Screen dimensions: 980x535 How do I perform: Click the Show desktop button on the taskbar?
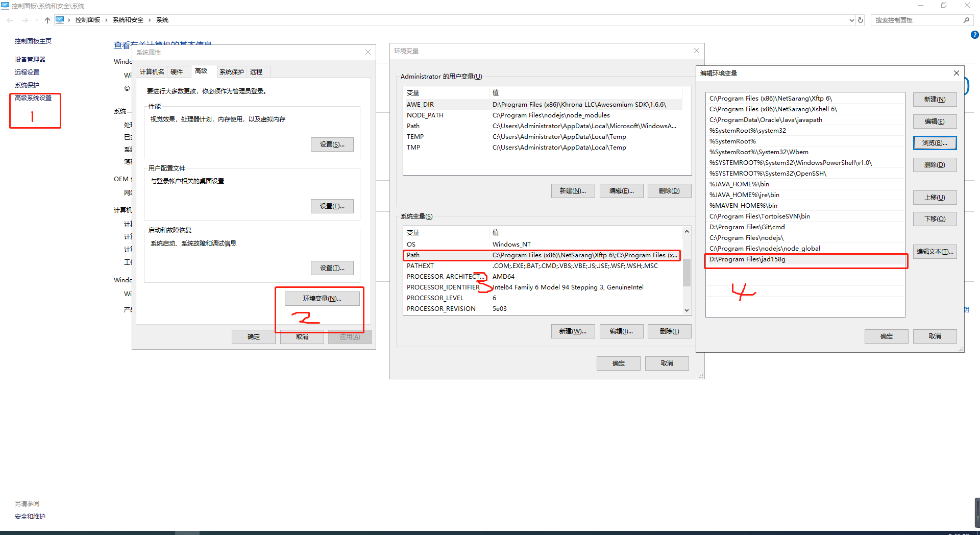pos(978,531)
